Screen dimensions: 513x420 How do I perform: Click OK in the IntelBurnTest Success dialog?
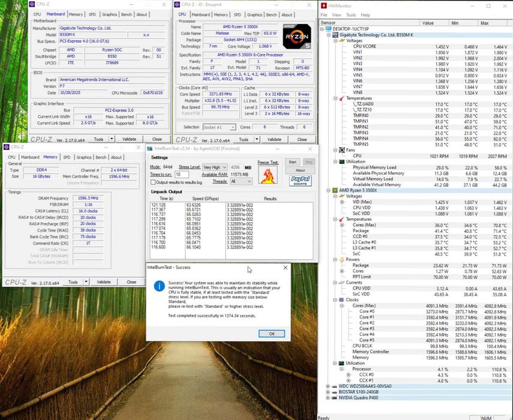pyautogui.click(x=272, y=334)
